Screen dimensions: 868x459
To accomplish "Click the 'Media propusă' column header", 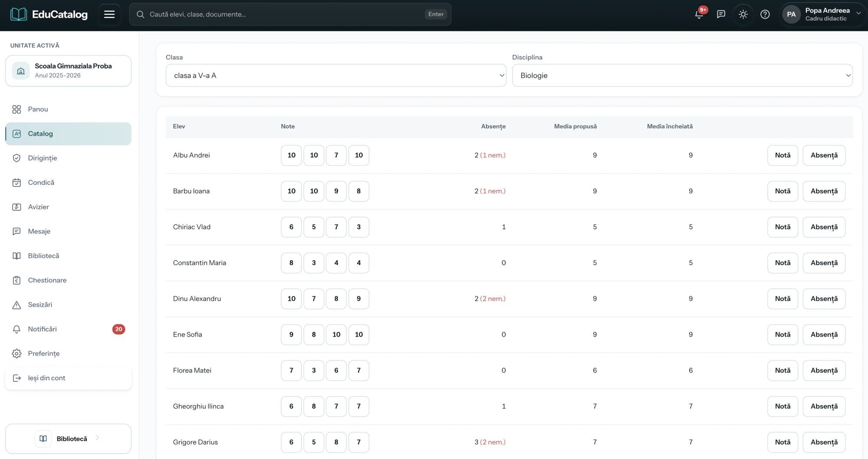I will pos(575,126).
